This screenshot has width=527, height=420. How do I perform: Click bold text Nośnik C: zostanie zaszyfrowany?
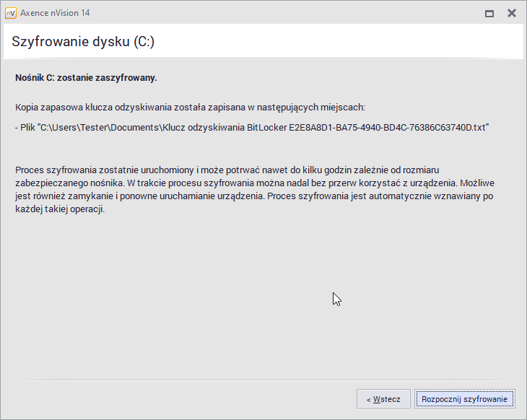click(x=86, y=78)
